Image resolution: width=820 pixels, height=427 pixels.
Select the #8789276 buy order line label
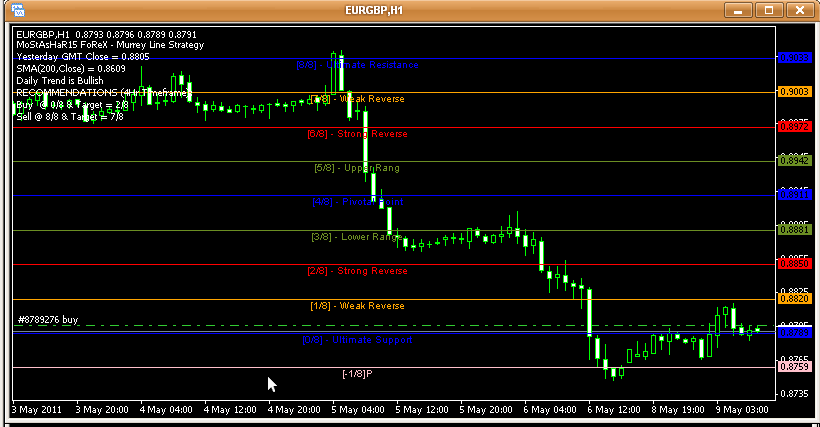[48, 320]
